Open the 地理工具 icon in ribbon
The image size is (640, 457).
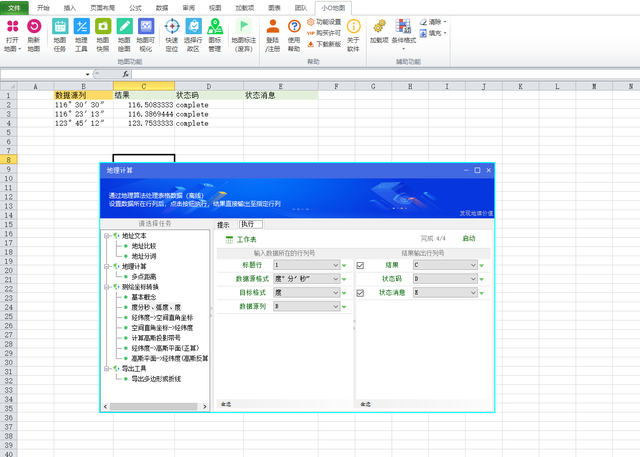coord(81,27)
